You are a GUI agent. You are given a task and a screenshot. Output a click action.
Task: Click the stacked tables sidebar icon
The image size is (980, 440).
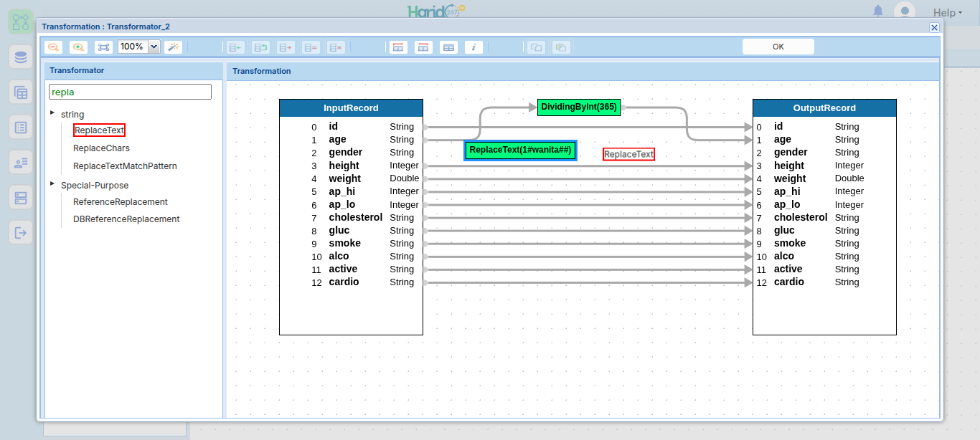21,92
